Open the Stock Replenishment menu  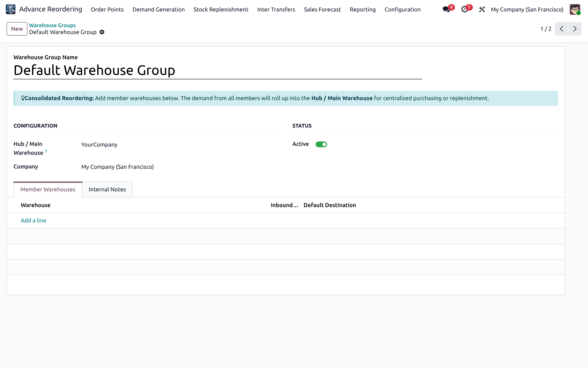[221, 9]
